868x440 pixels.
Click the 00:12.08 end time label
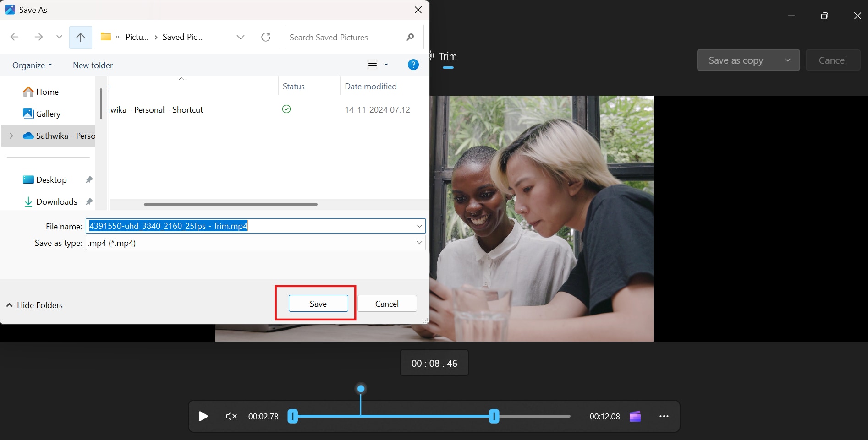coord(604,417)
